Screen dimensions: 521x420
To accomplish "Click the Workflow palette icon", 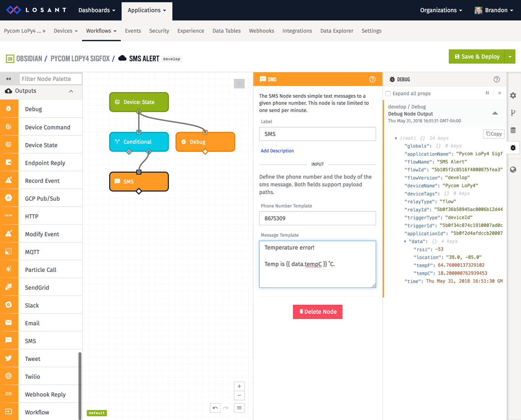I will pyautogui.click(x=9, y=412).
